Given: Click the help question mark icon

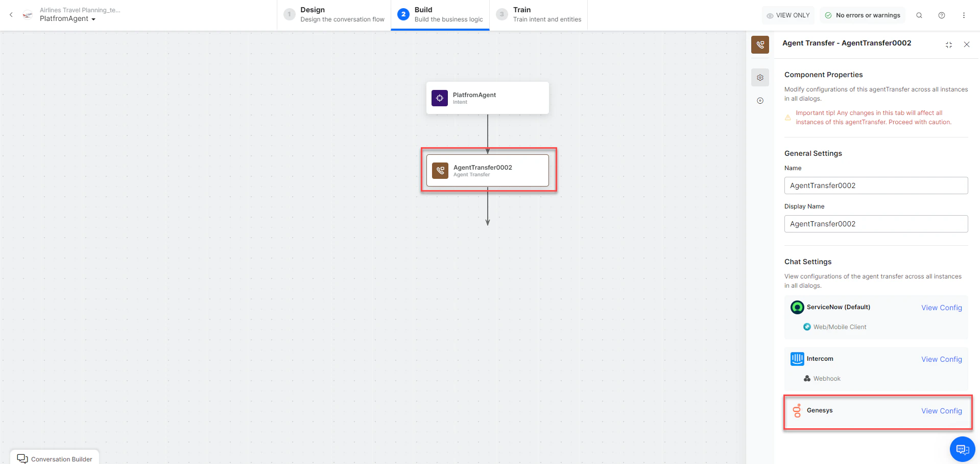Looking at the screenshot, I should tap(942, 15).
